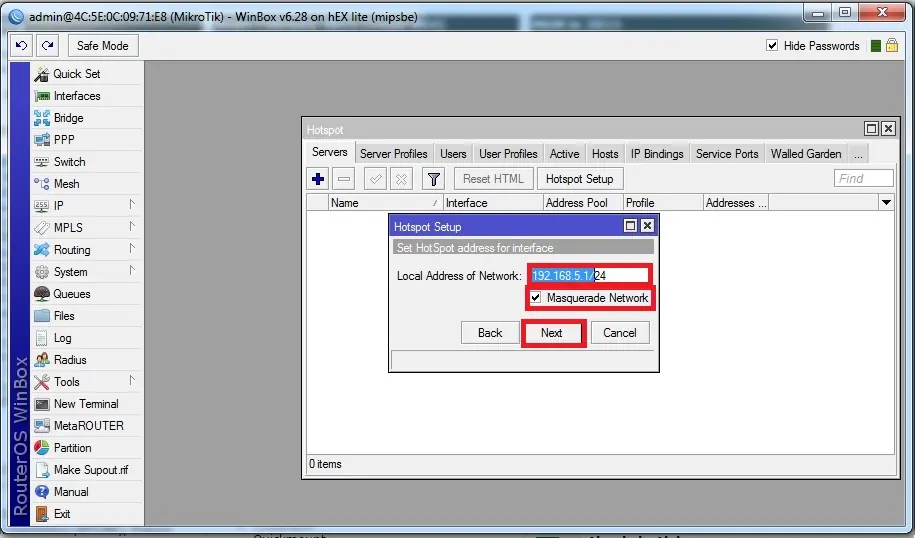Click Cancel in Hotspot Setup dialog
This screenshot has height=538, width=915.
pyautogui.click(x=620, y=333)
